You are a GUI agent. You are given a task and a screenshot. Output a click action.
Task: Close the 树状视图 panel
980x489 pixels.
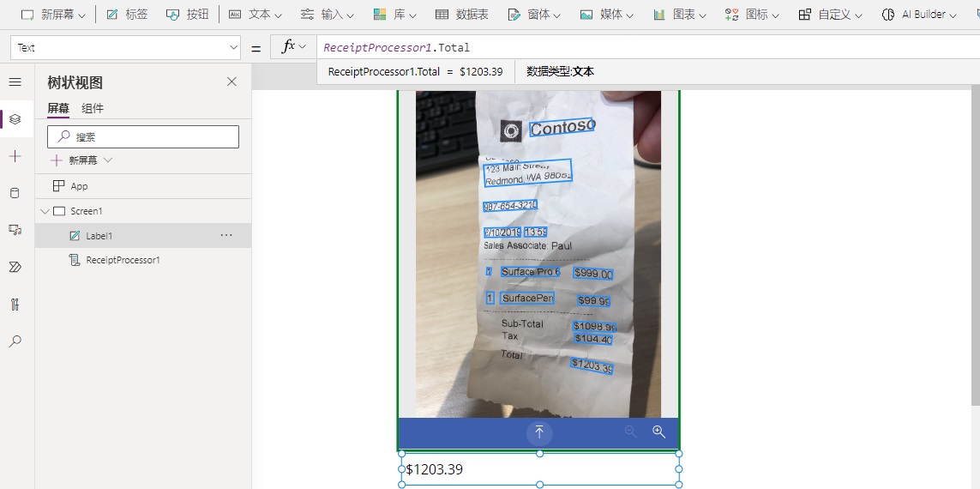[231, 81]
